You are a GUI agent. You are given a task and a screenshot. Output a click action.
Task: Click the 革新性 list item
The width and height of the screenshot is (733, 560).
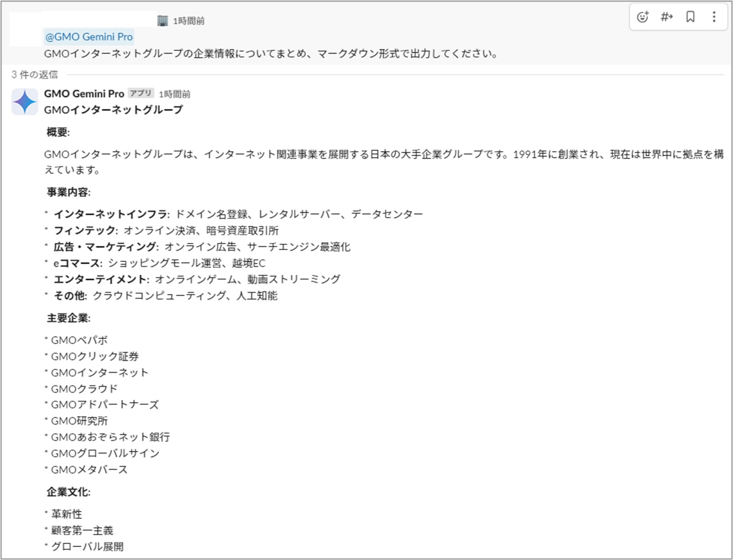point(63,514)
